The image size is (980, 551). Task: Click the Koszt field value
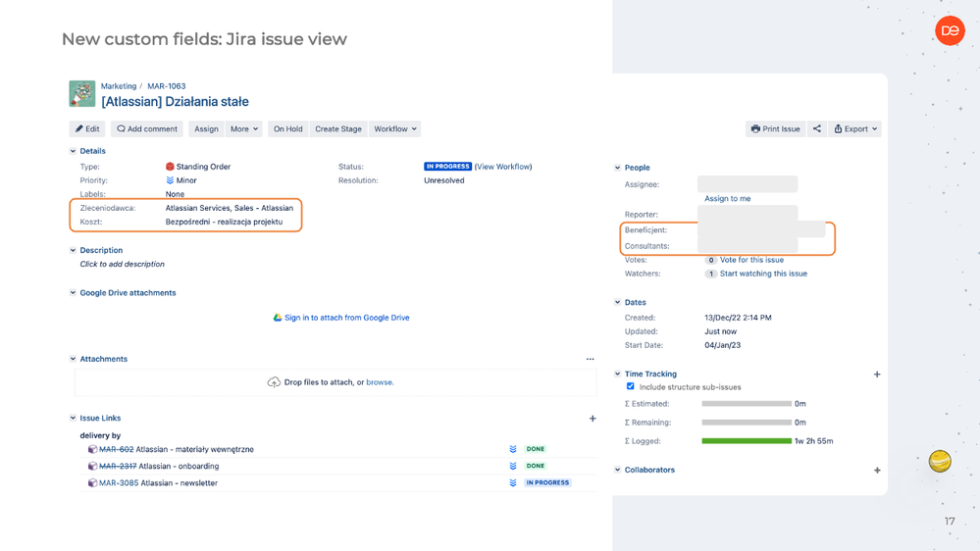(x=224, y=222)
